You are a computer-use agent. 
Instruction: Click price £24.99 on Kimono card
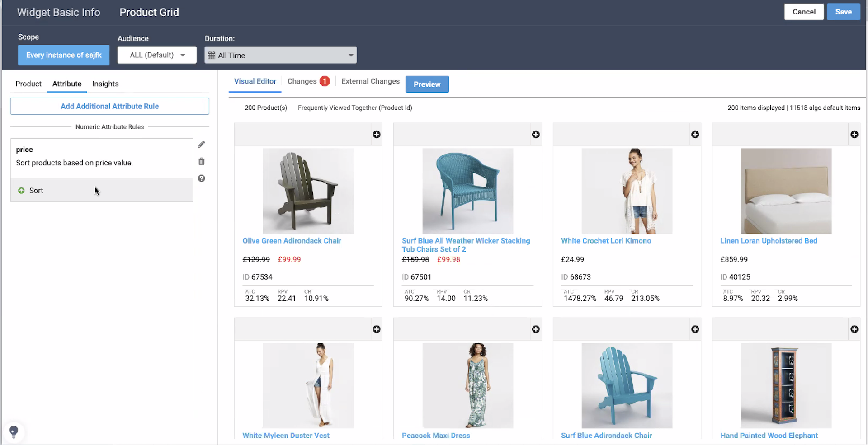[x=572, y=259]
